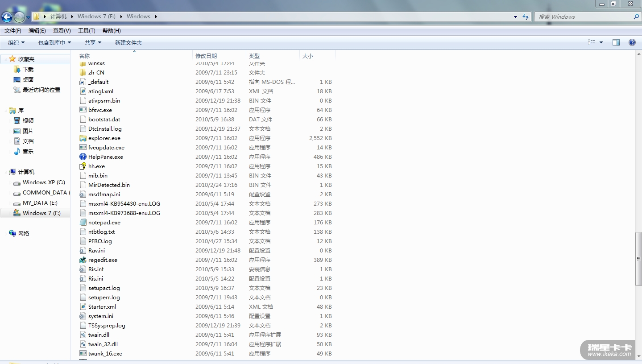Select the HelpPane.exe blue question mark icon

[x=83, y=157]
